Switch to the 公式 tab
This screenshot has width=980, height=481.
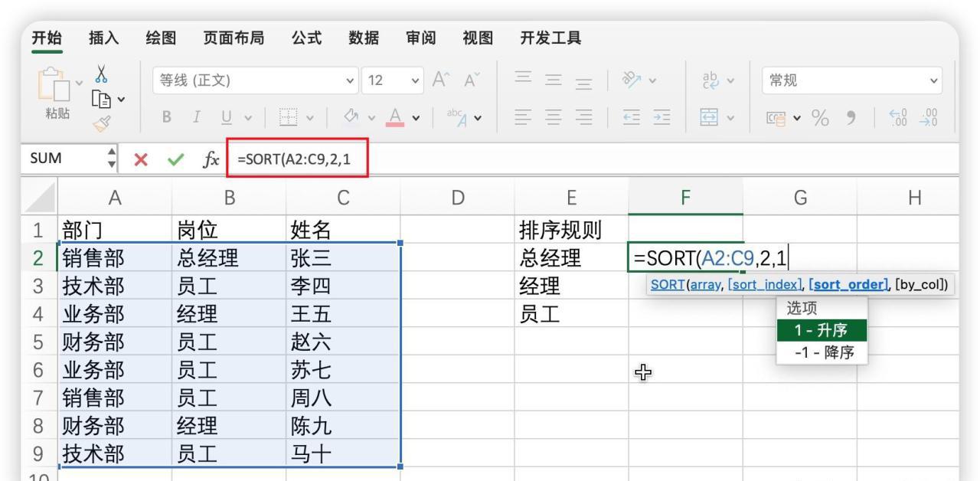coord(305,37)
